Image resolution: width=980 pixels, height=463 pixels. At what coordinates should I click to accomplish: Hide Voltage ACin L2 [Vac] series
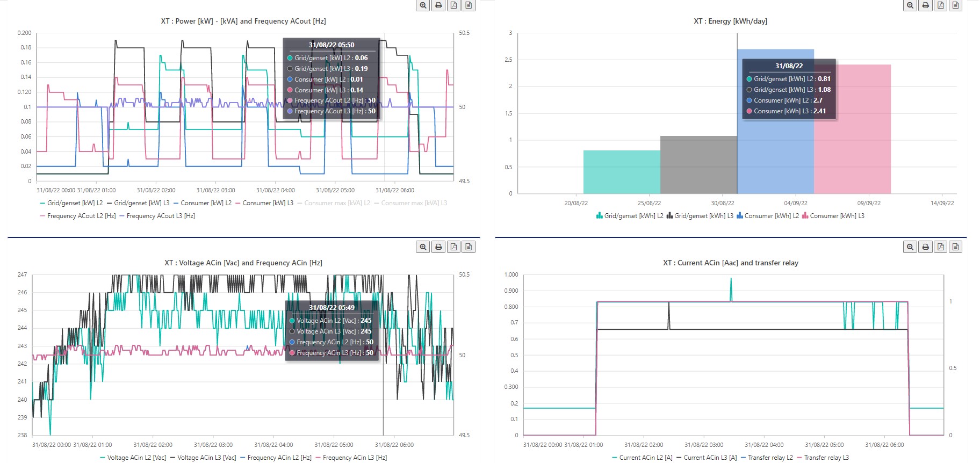tap(133, 458)
